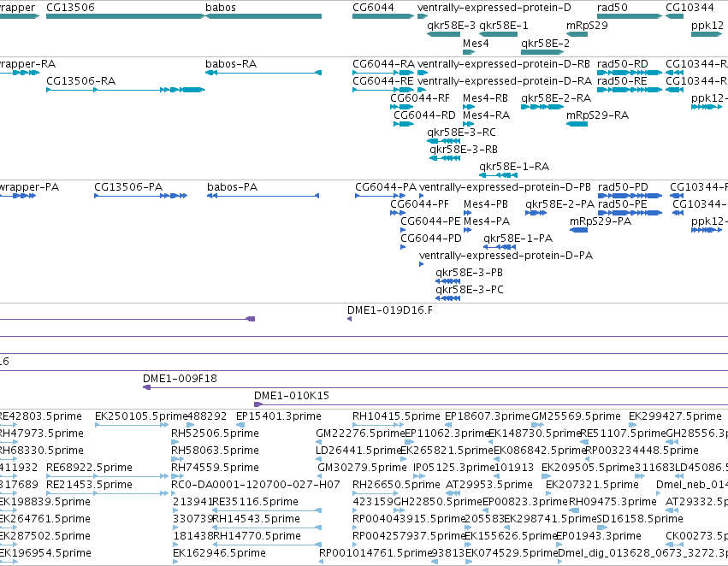Click the CG6044-PE protein label
728x566 pixels.
pyautogui.click(x=430, y=221)
